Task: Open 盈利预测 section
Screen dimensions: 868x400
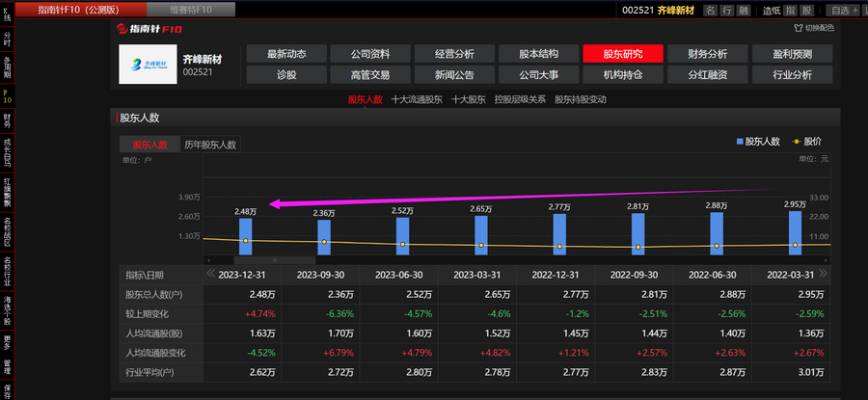Action: [x=792, y=54]
